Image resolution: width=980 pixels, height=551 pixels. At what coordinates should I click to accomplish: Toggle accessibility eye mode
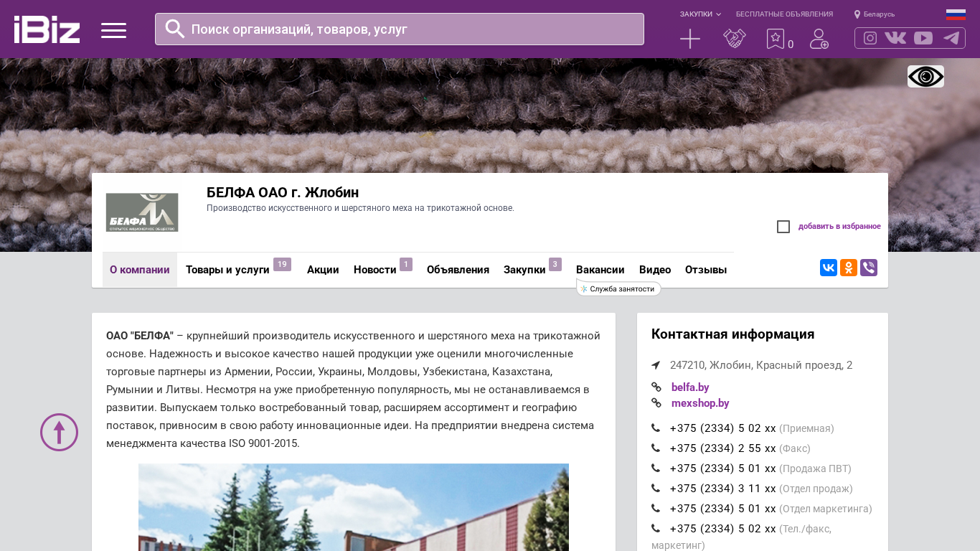925,77
